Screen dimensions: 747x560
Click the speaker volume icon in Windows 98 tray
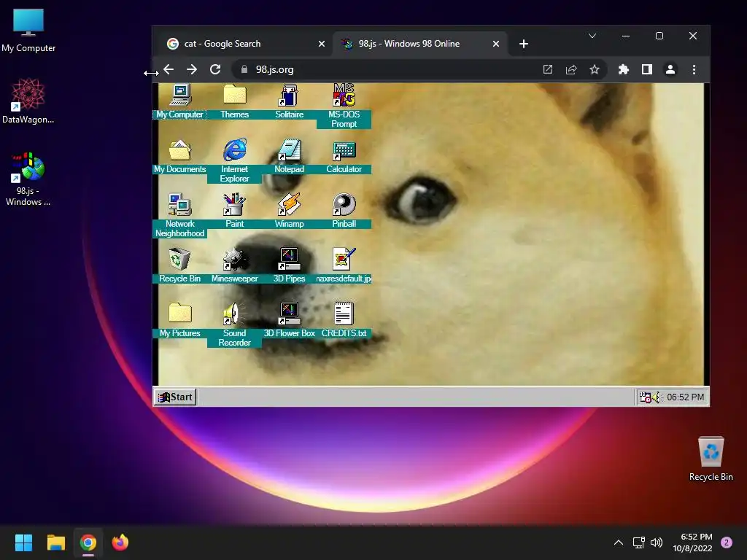[657, 397]
